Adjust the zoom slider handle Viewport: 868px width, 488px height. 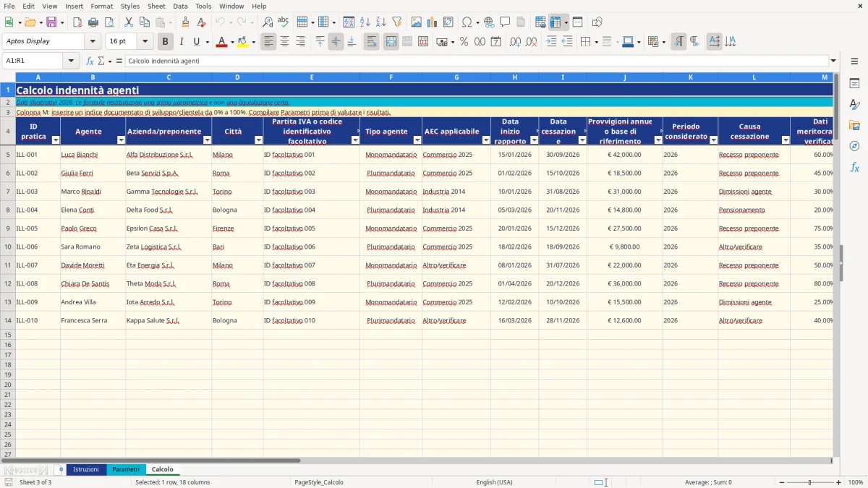coord(809,482)
